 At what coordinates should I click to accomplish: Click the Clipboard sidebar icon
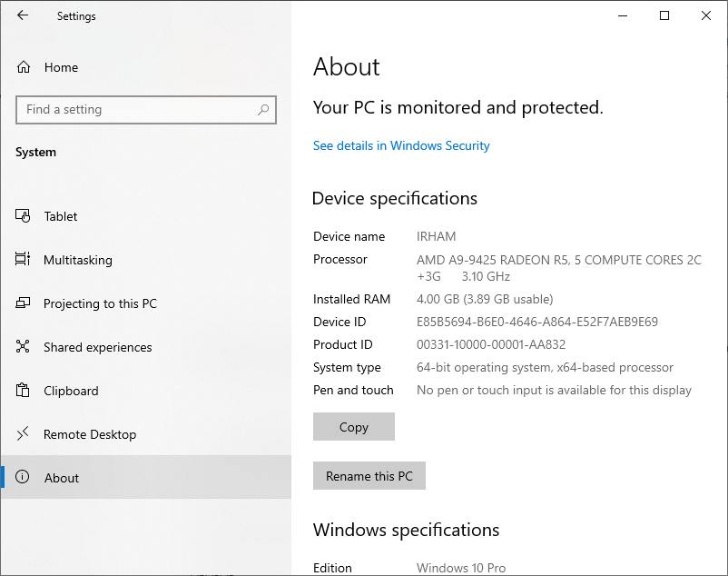pyautogui.click(x=23, y=390)
